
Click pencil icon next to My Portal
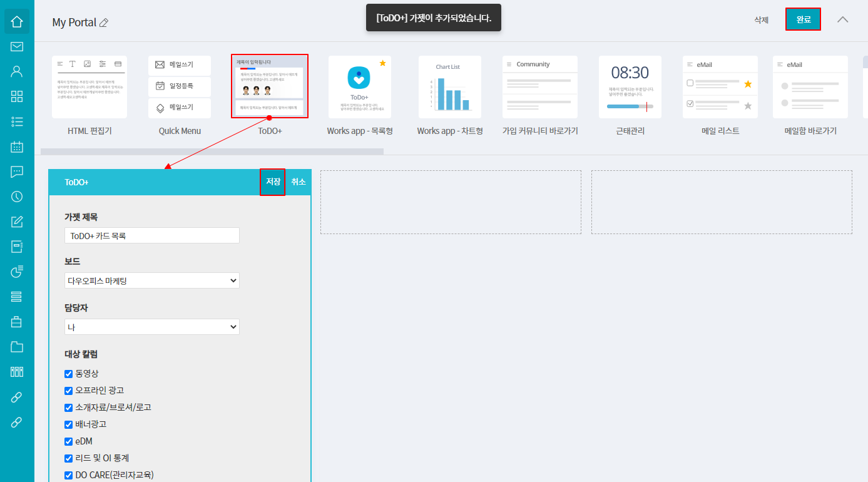[x=104, y=23]
